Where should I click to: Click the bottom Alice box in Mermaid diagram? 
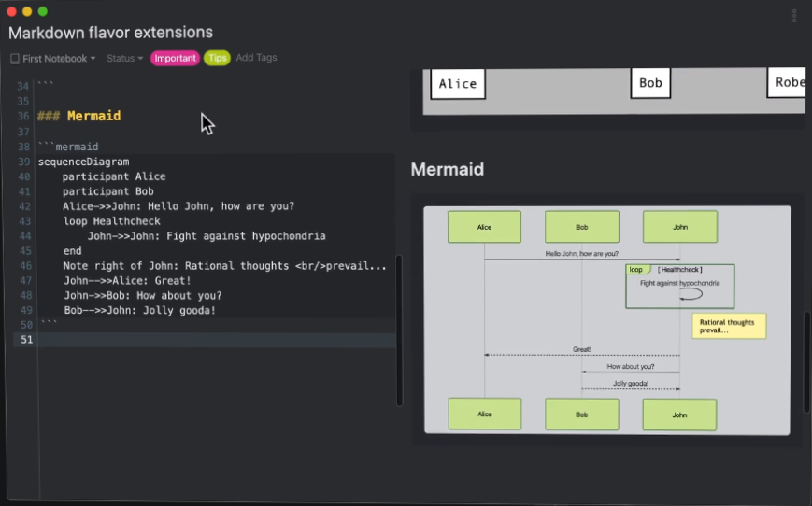tap(485, 414)
